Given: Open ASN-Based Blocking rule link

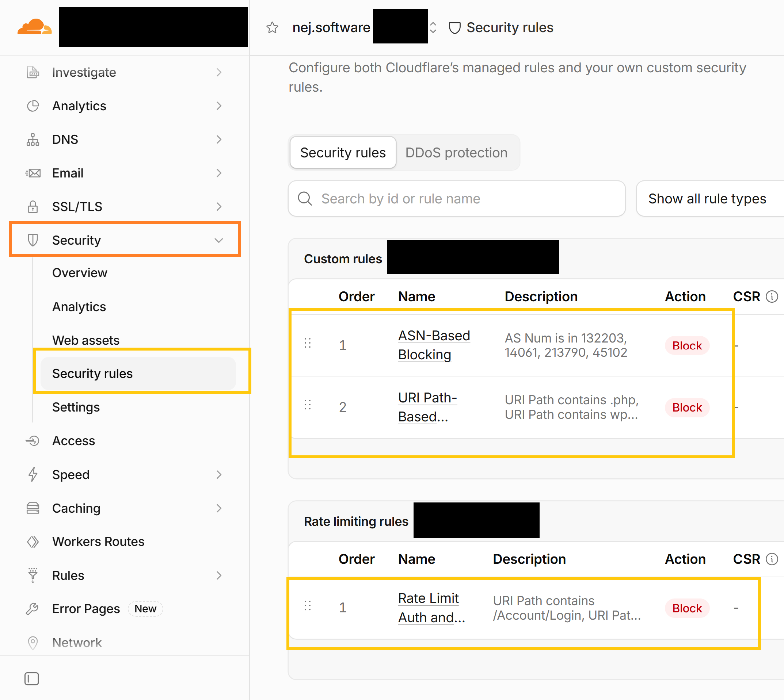Looking at the screenshot, I should point(434,345).
